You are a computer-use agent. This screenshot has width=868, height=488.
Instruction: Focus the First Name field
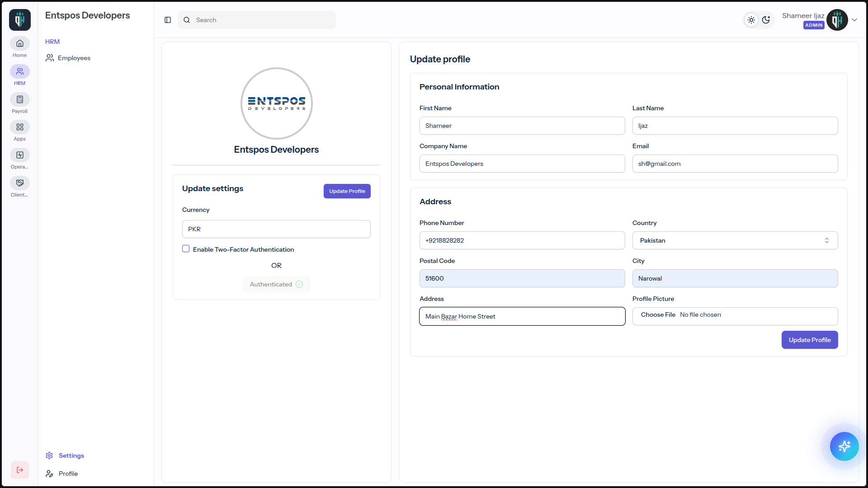522,126
